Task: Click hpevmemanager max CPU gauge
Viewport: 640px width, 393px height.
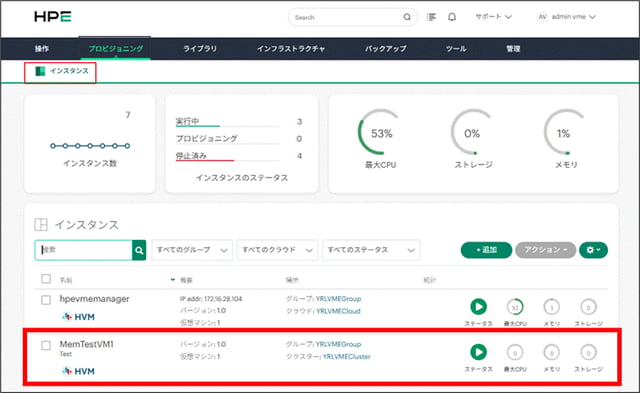Action: 515,307
